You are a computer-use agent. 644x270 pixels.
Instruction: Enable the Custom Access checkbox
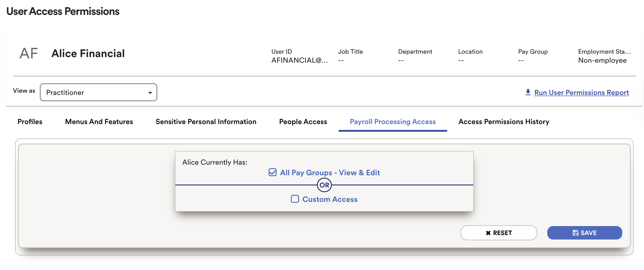click(x=295, y=199)
